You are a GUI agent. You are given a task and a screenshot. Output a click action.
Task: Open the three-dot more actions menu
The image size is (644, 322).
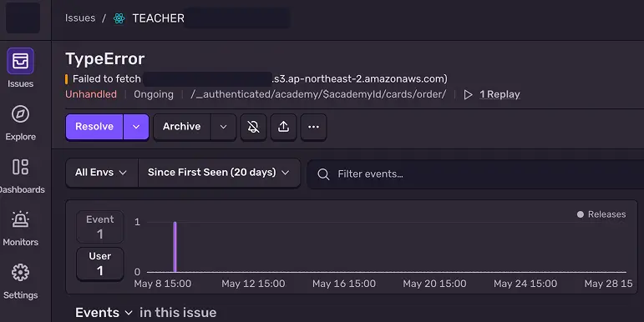[x=313, y=127]
